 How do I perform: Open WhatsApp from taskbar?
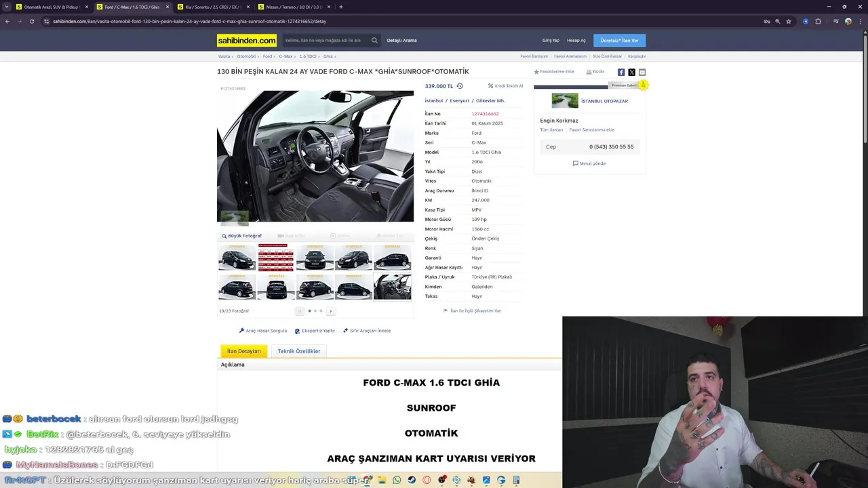click(x=397, y=480)
